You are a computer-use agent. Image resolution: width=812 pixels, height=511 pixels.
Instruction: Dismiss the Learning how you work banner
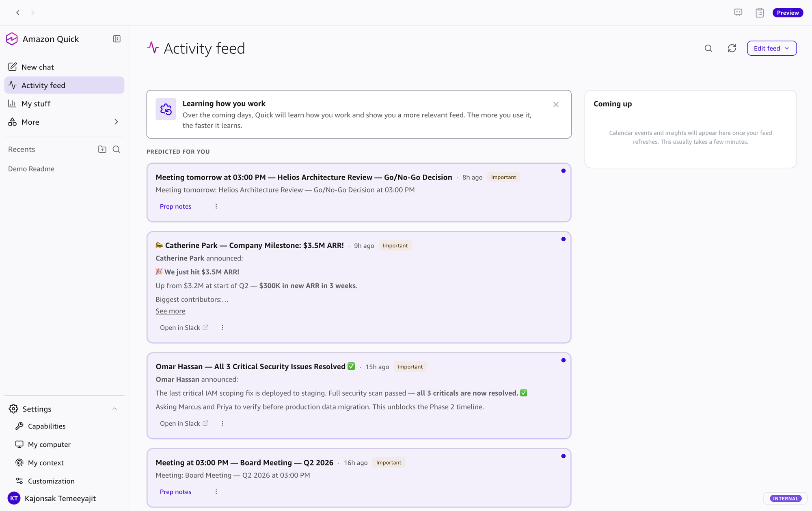coord(556,104)
